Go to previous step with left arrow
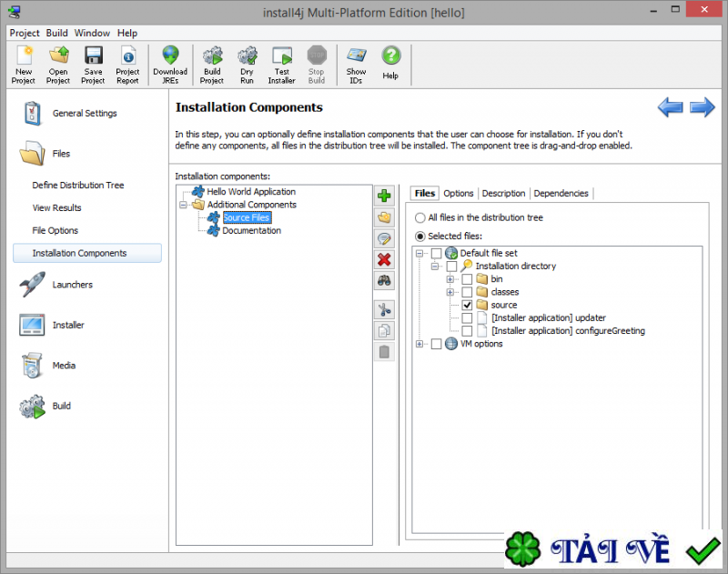 670,107
